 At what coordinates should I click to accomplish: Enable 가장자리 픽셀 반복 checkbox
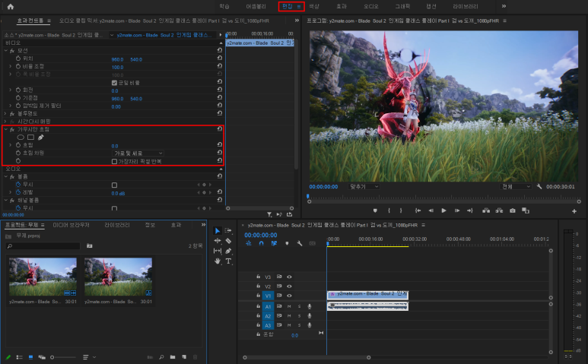114,161
